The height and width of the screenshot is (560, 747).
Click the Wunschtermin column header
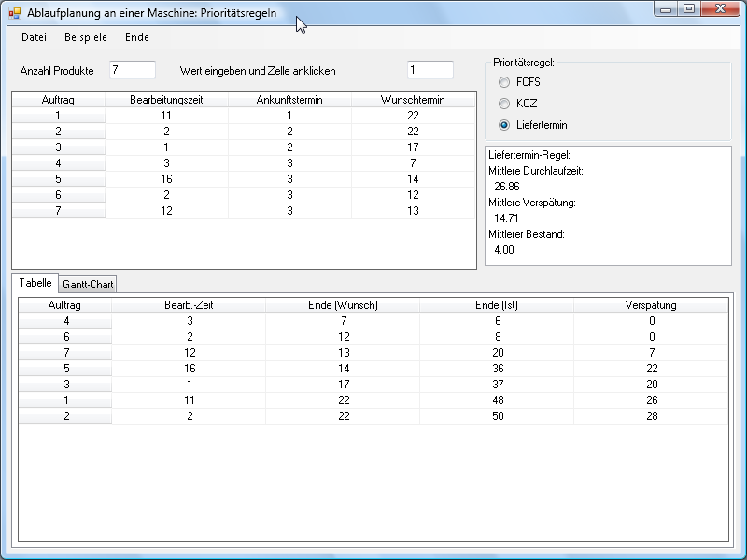point(413,100)
